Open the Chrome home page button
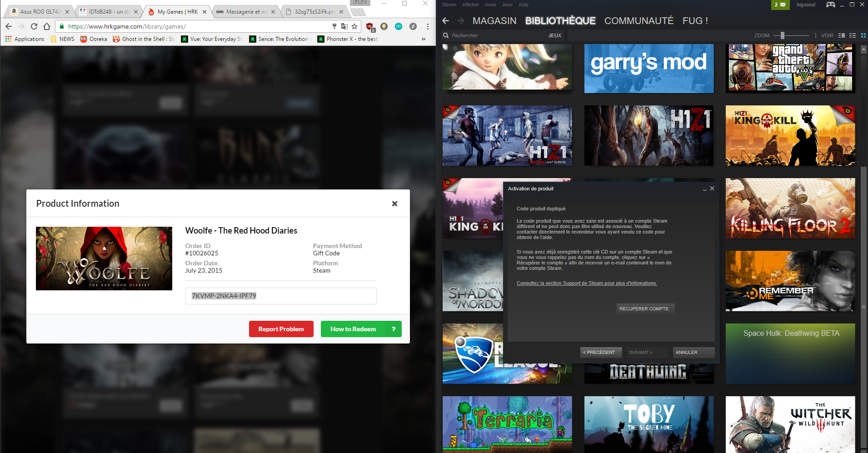 tap(46, 26)
